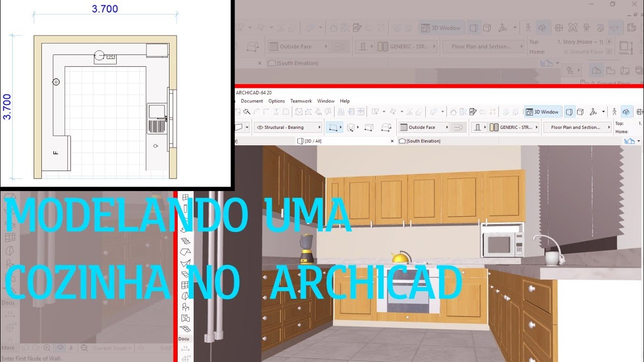
Task: Click the 3.700 horizontal dimension text
Action: coord(105,9)
